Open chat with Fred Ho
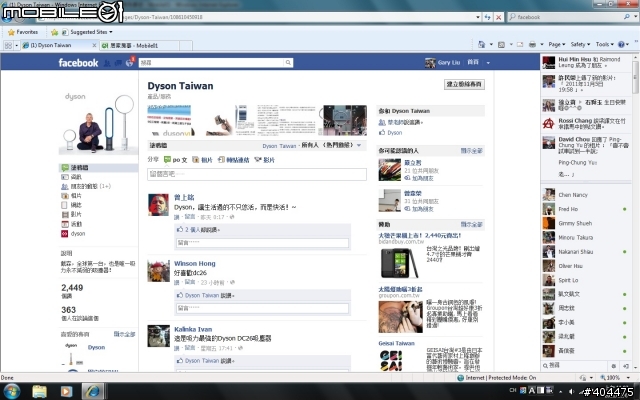Screen dimensions: 640x400 tap(585, 209)
